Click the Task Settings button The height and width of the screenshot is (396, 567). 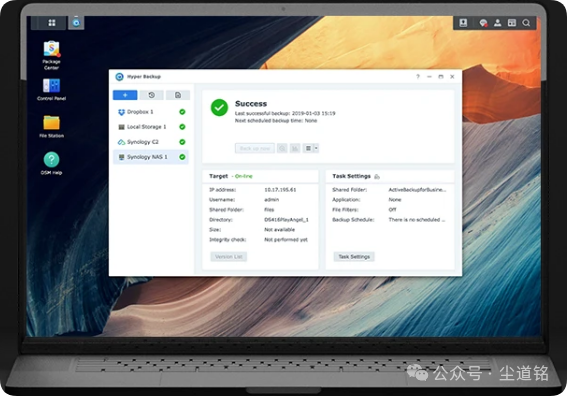(x=354, y=257)
